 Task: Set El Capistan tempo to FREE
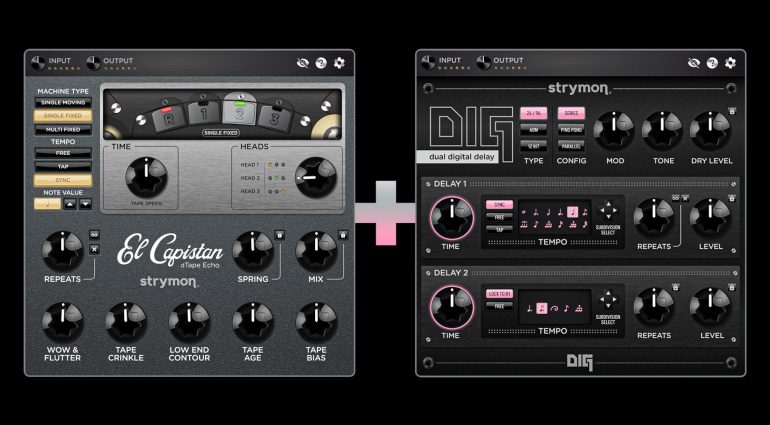point(63,153)
